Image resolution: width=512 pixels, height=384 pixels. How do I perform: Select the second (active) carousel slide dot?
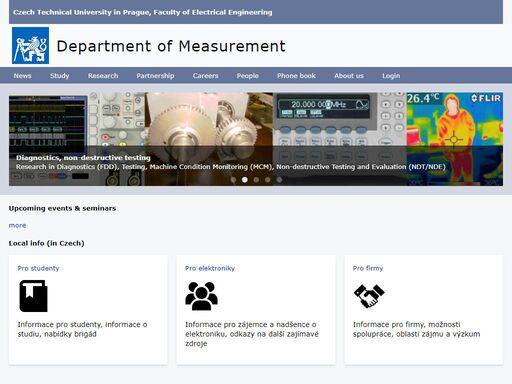click(245, 180)
